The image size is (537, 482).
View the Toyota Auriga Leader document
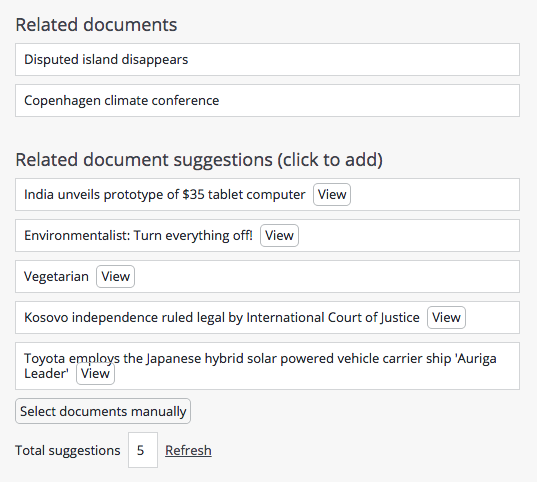click(x=95, y=373)
